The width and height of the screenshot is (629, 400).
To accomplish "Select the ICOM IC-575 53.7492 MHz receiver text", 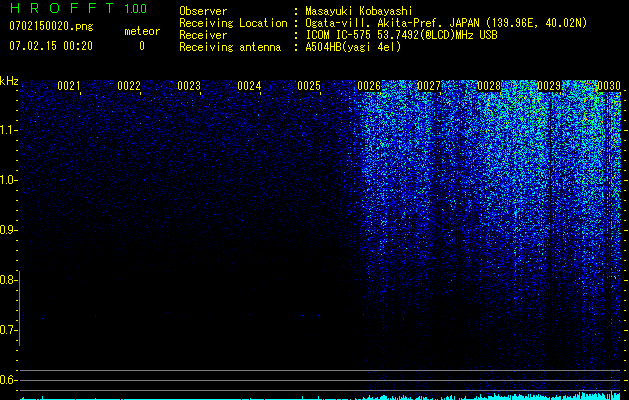I will point(401,35).
